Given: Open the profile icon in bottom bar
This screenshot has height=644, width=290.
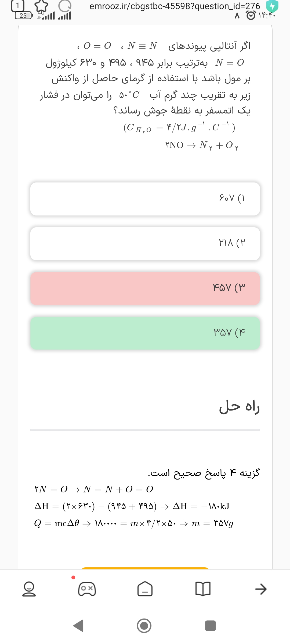Looking at the screenshot, I should point(29,589).
